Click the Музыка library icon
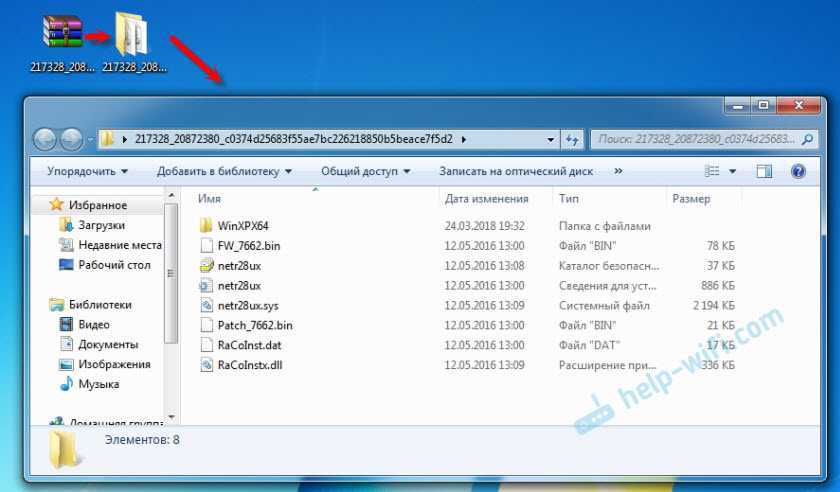This screenshot has width=840, height=492. (66, 384)
